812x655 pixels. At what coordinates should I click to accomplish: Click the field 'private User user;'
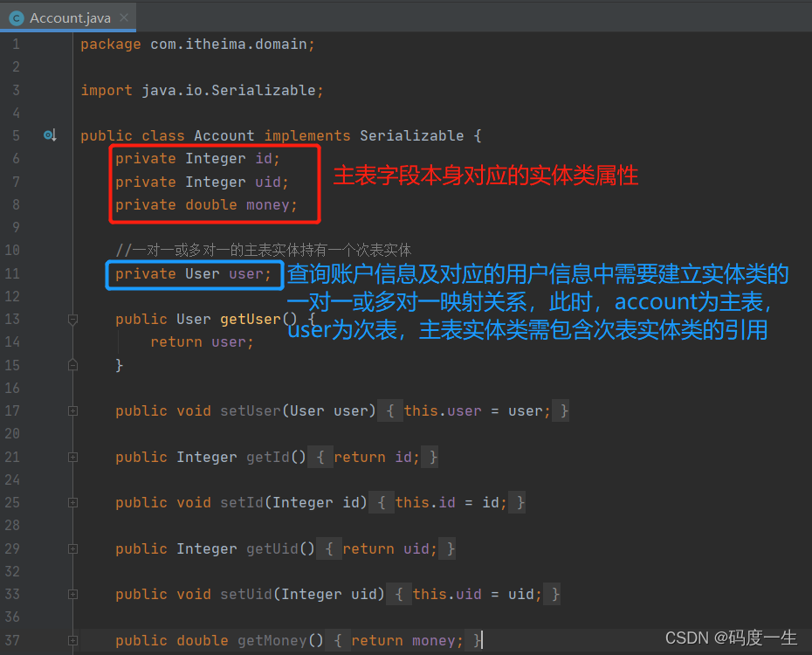[x=193, y=274]
